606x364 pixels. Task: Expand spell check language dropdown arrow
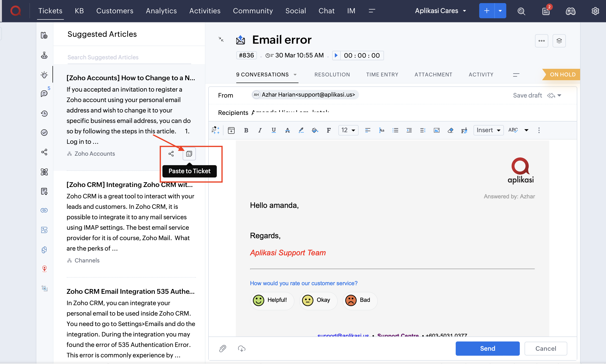pyautogui.click(x=526, y=130)
